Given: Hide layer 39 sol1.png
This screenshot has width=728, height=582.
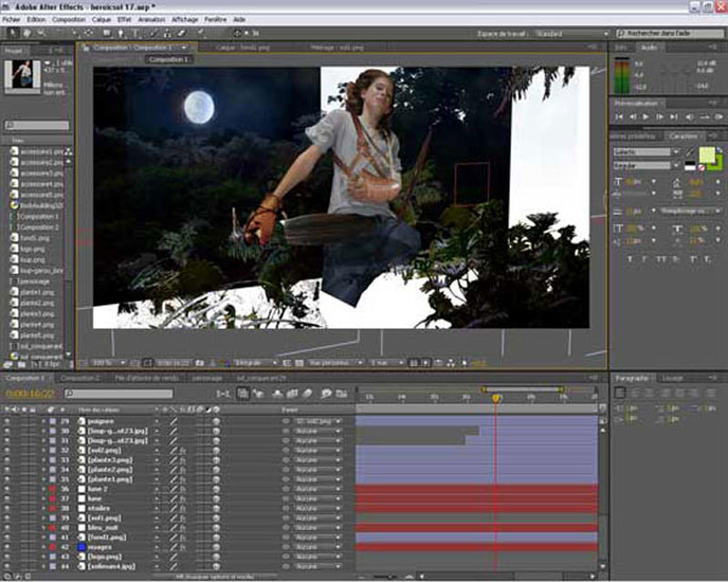Looking at the screenshot, I should click(7, 518).
